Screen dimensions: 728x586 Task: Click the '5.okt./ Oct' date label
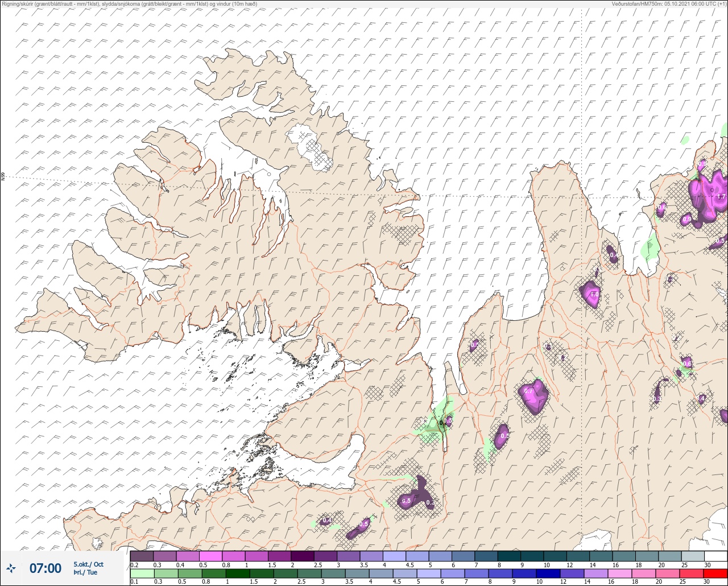tap(89, 564)
